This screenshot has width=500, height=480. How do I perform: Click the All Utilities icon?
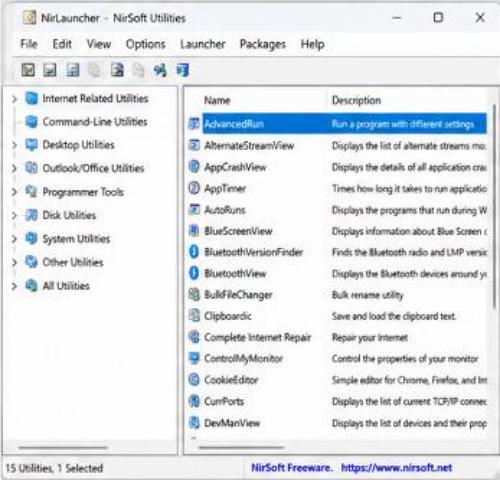[x=32, y=286]
